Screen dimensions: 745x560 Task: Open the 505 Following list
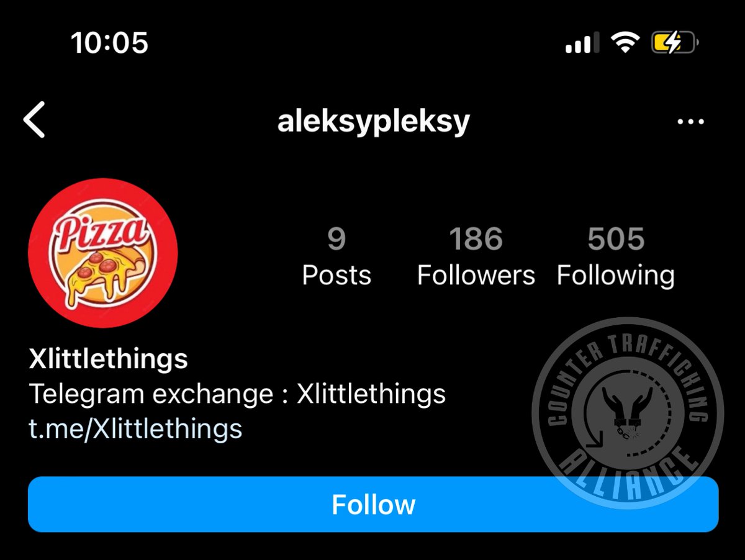[616, 257]
